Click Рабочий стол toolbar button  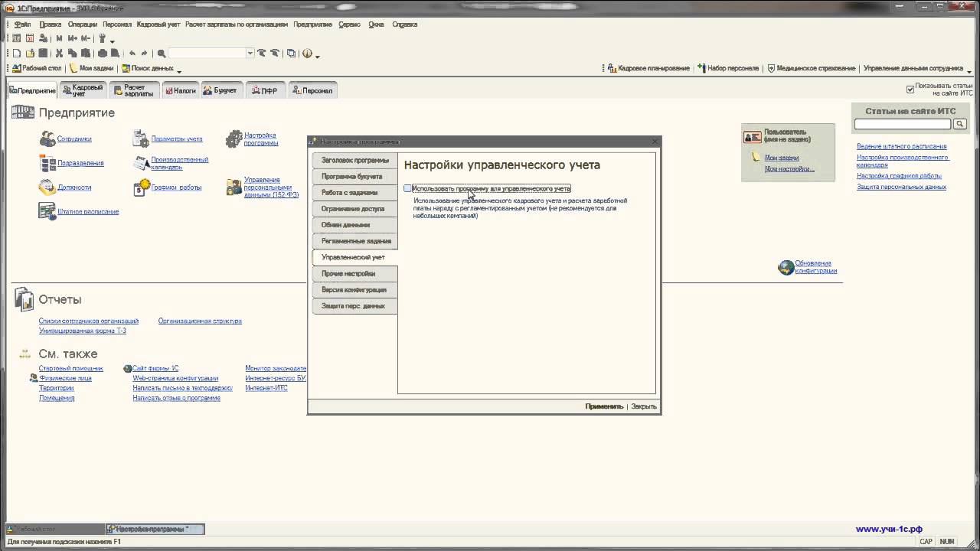[x=37, y=68]
